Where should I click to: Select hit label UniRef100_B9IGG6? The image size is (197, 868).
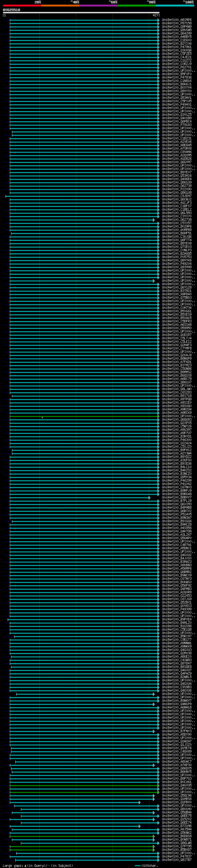[176, 521]
